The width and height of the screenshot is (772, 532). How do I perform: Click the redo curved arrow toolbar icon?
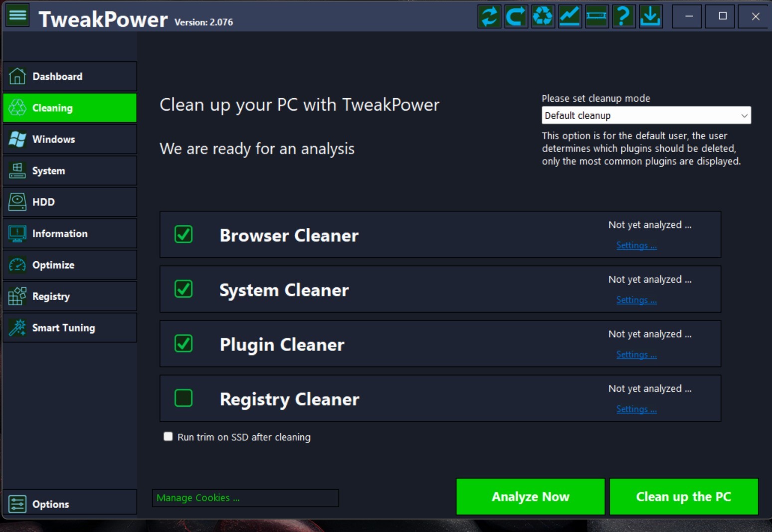click(516, 16)
